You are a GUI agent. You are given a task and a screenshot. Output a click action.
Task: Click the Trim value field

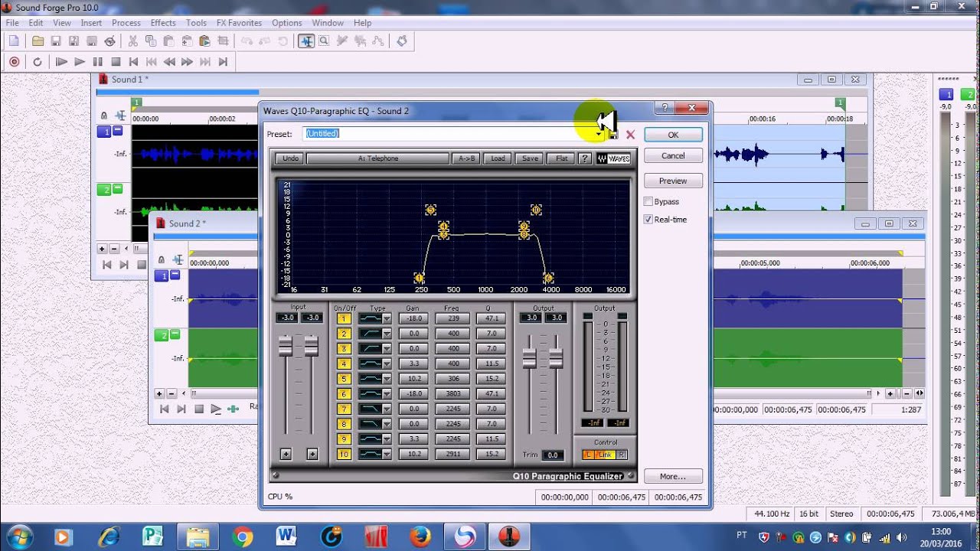pos(552,455)
